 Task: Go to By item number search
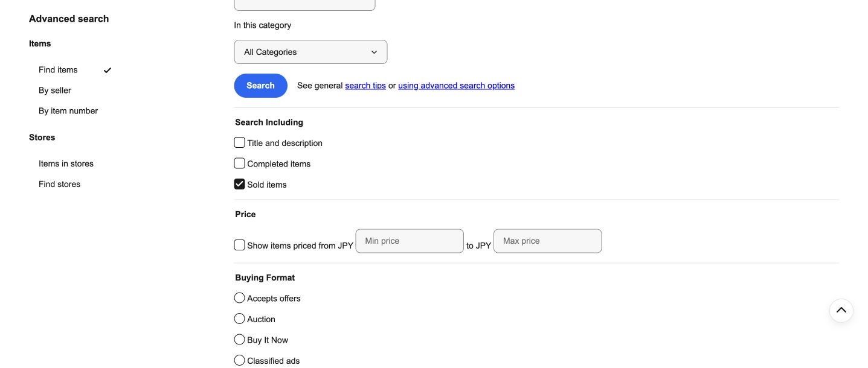pos(68,111)
